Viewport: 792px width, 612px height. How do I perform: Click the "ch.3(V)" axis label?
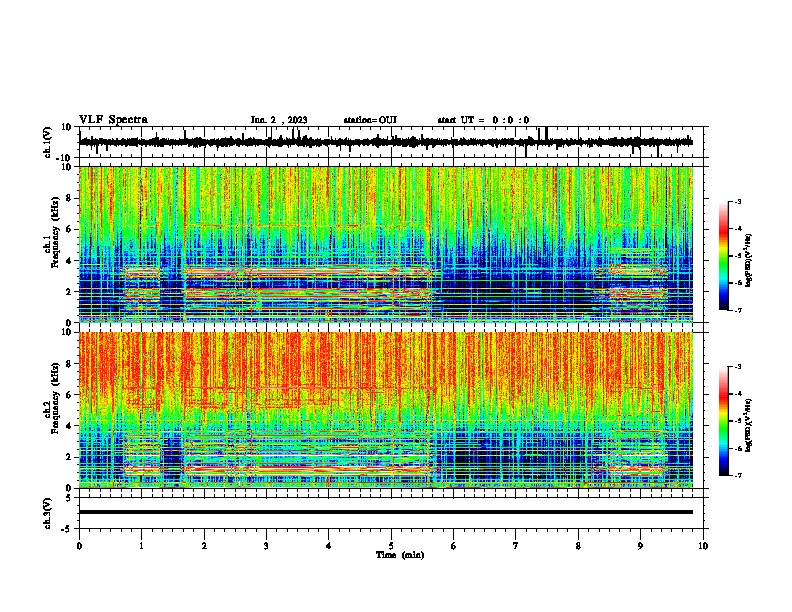click(x=48, y=513)
